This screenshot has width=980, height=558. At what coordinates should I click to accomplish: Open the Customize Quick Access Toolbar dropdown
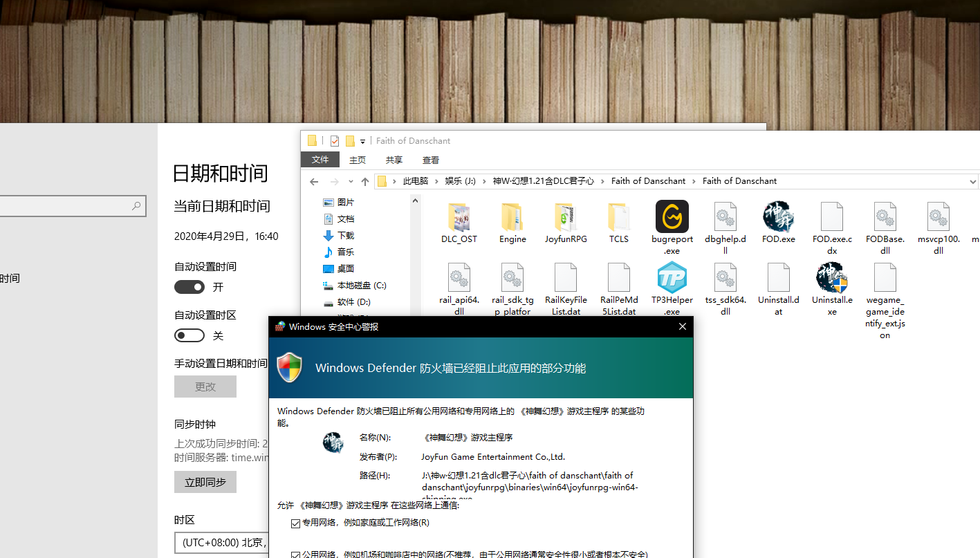[x=362, y=142]
